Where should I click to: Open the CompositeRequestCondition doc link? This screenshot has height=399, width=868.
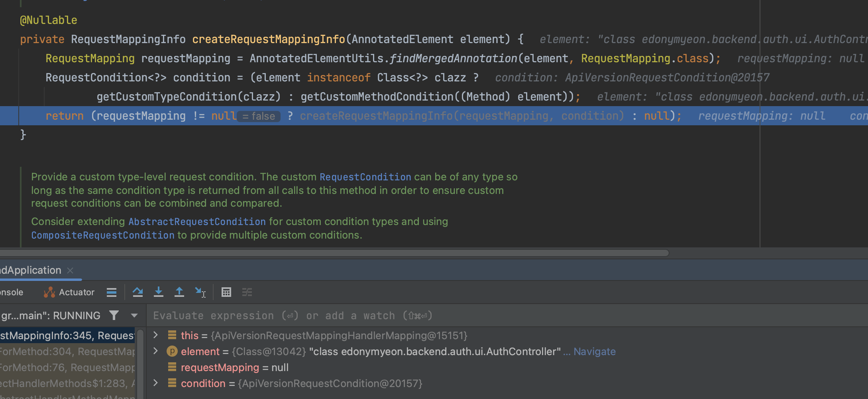click(103, 235)
